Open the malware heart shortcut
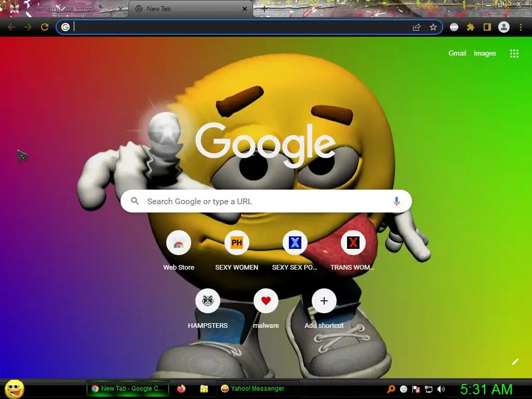Viewport: 532px width, 399px height. pos(266,309)
